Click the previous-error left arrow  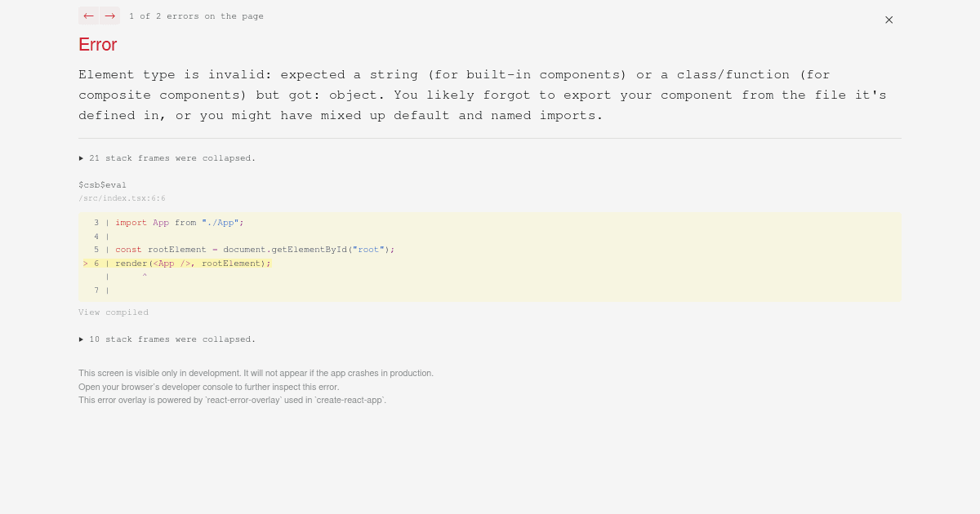pyautogui.click(x=88, y=16)
